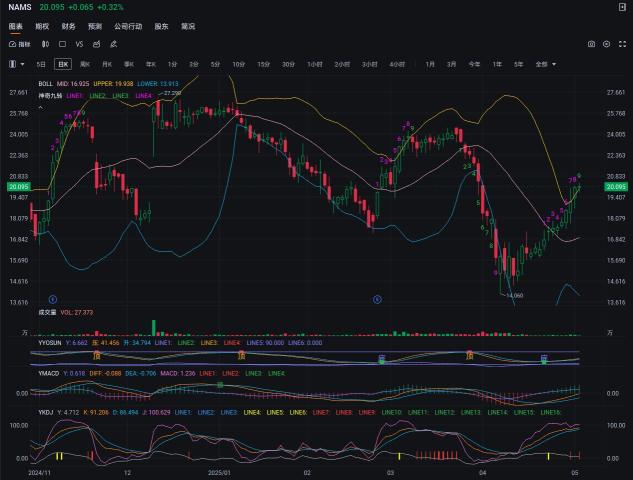
Task: Open the 简况 tab
Action: 188,27
